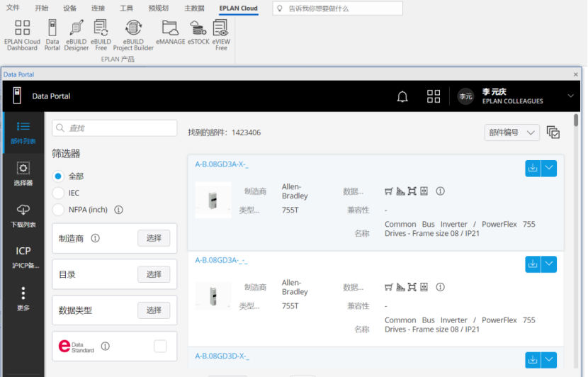Open part link A-B.08GD3D-X-_
This screenshot has width=588, height=377.
[222, 356]
